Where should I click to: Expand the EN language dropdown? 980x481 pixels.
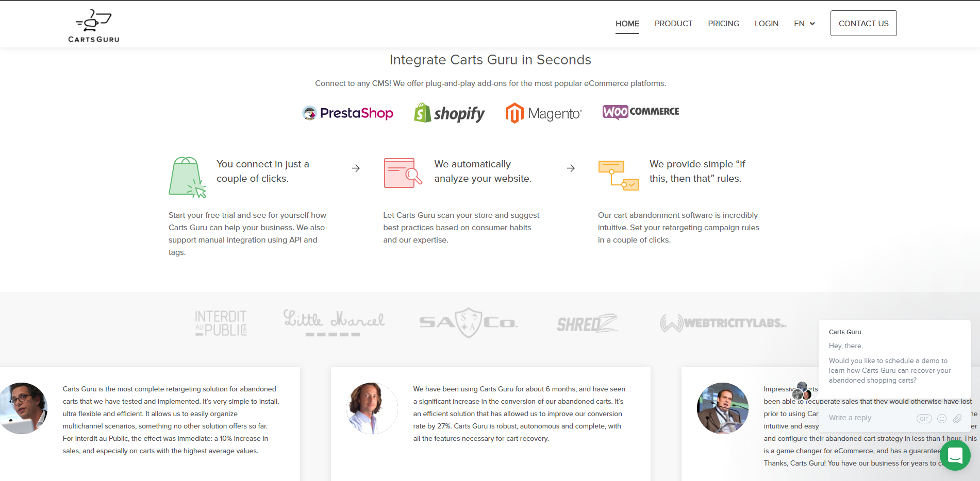point(804,24)
